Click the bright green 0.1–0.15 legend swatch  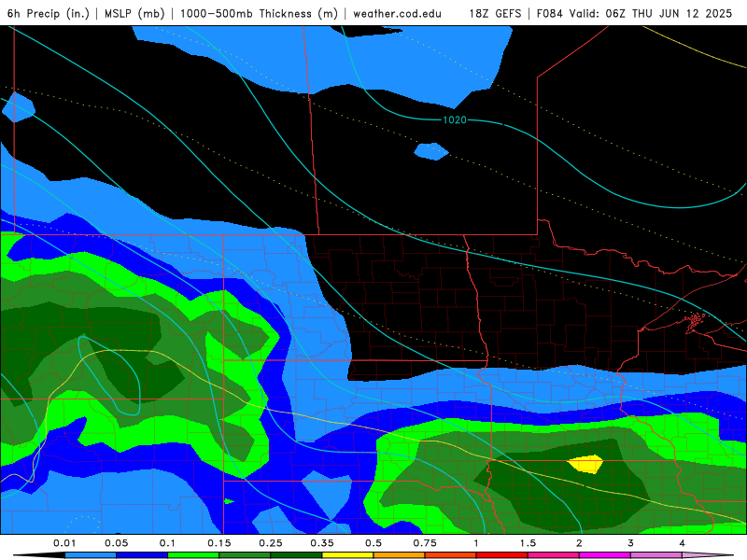pyautogui.click(x=193, y=555)
